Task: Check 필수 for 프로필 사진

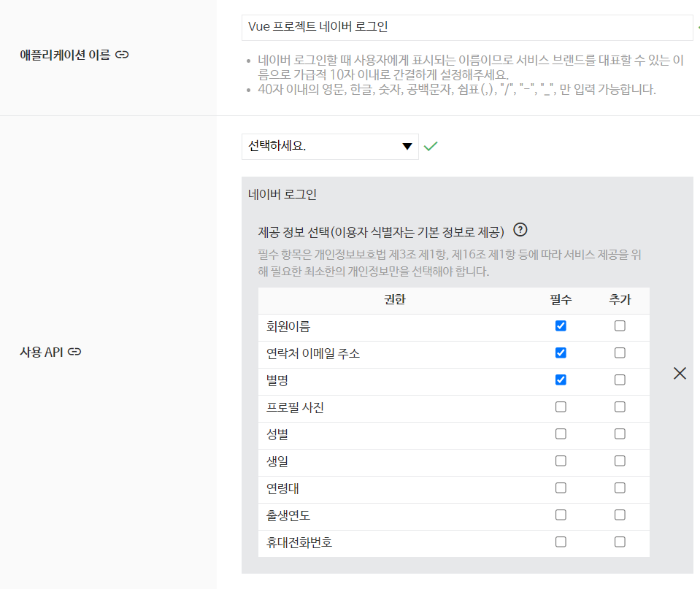Action: 561,407
